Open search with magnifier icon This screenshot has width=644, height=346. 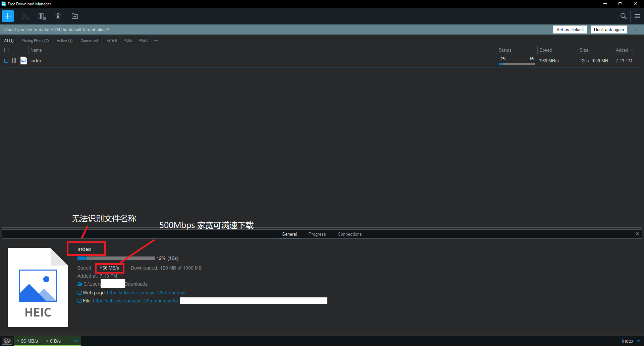[x=623, y=16]
